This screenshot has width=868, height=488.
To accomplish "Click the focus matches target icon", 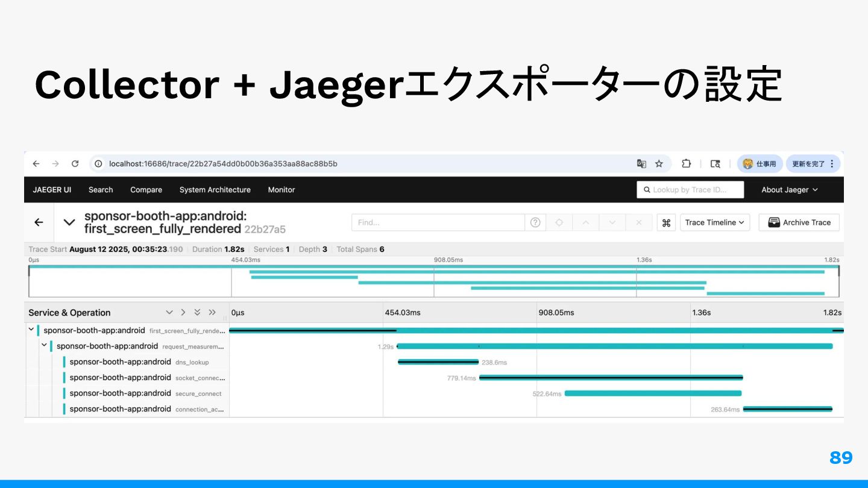I will pos(559,222).
